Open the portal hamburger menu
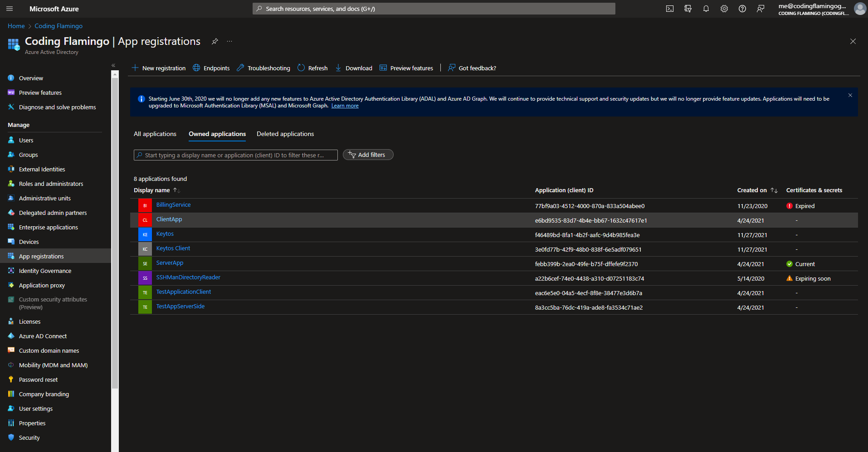The image size is (868, 452). [x=10, y=9]
